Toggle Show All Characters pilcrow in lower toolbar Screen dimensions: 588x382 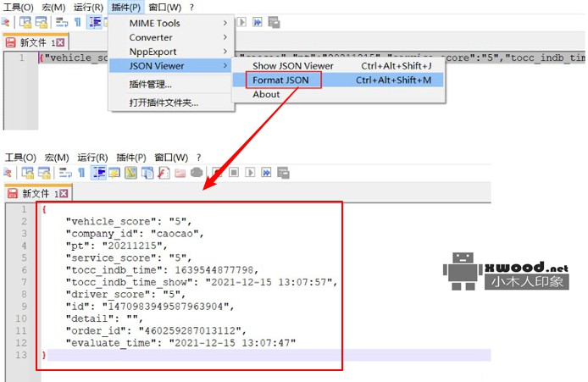tap(81, 173)
